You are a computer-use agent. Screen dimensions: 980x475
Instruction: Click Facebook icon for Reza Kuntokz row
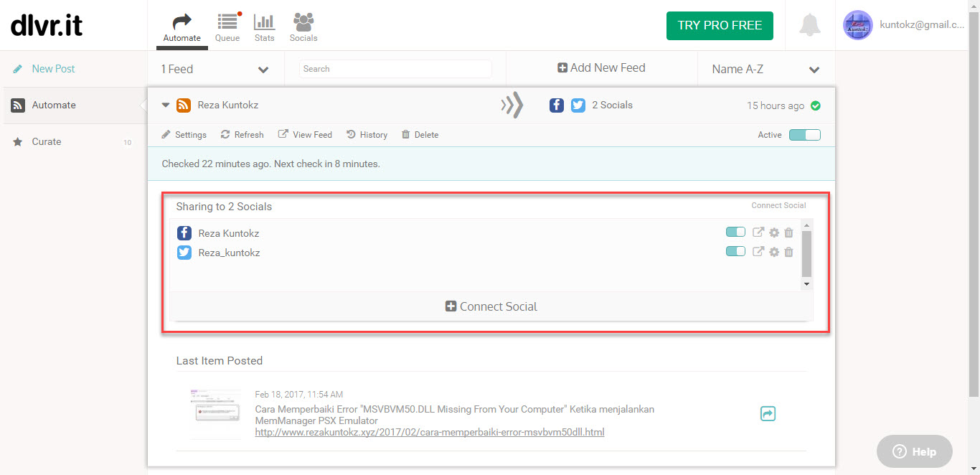tap(184, 233)
